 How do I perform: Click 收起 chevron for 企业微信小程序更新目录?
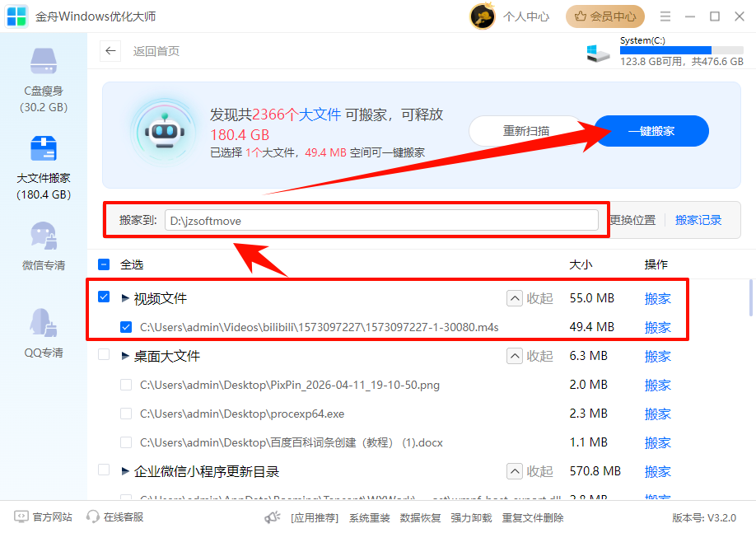click(515, 471)
